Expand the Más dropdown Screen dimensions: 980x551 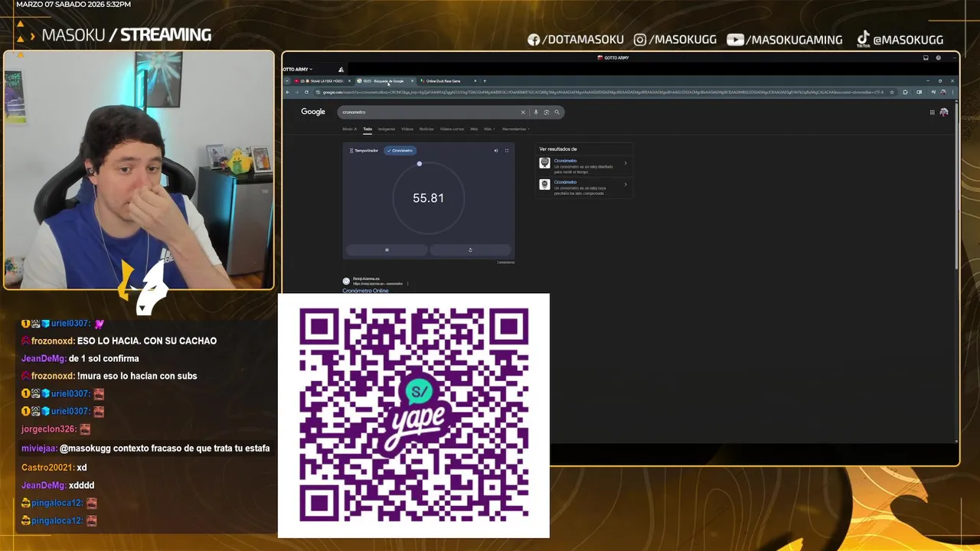pos(488,129)
